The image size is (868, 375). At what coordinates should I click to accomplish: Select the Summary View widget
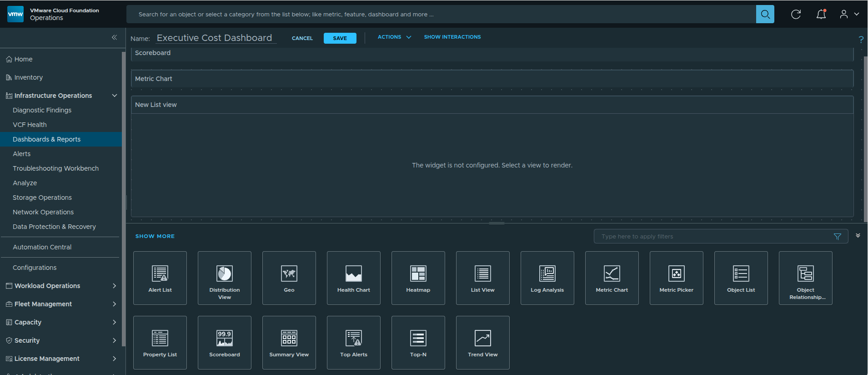(289, 343)
